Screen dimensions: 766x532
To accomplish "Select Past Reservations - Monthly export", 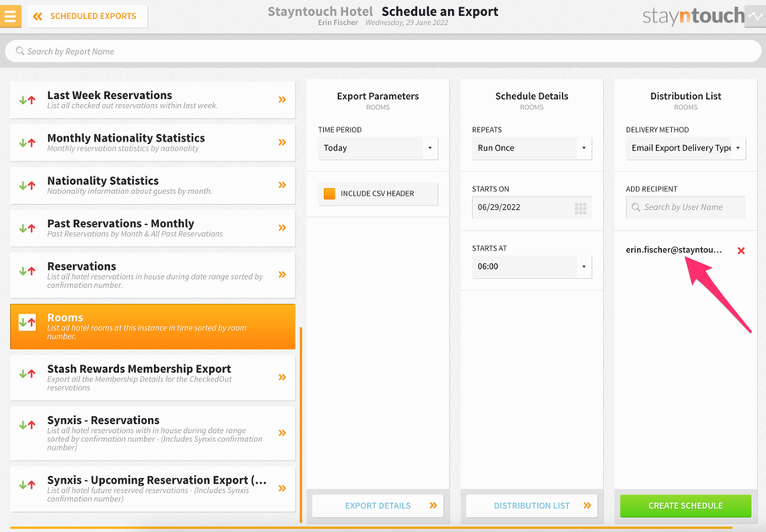I will (152, 227).
